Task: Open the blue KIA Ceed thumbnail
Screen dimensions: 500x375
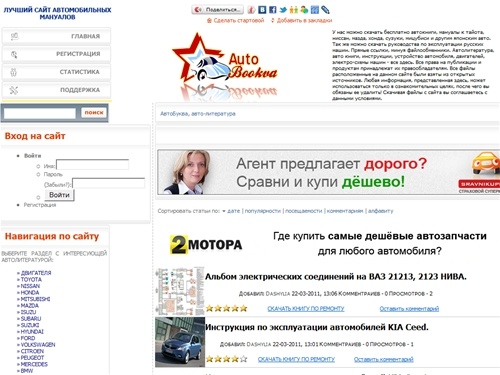Action: click(180, 342)
